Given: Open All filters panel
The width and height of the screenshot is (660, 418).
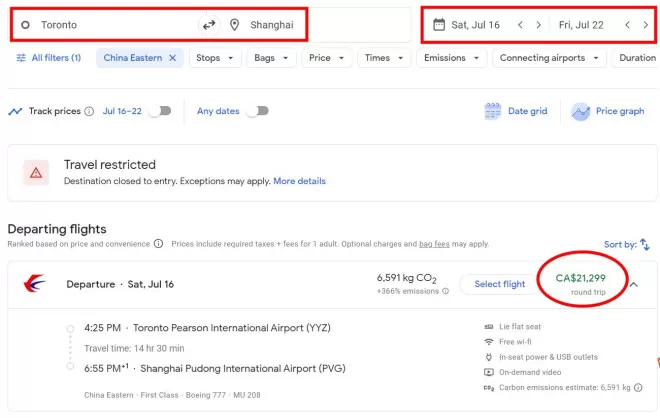Looking at the screenshot, I should pyautogui.click(x=48, y=58).
